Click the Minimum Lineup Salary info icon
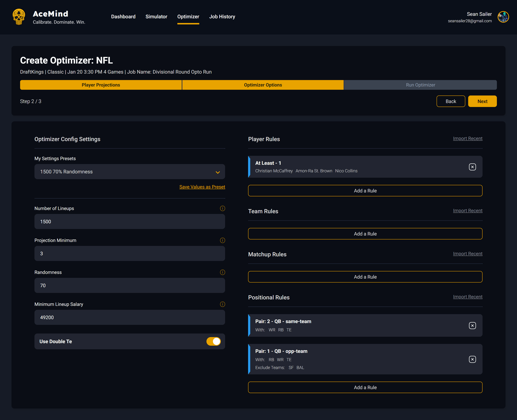This screenshot has height=420, width=517. [x=222, y=304]
